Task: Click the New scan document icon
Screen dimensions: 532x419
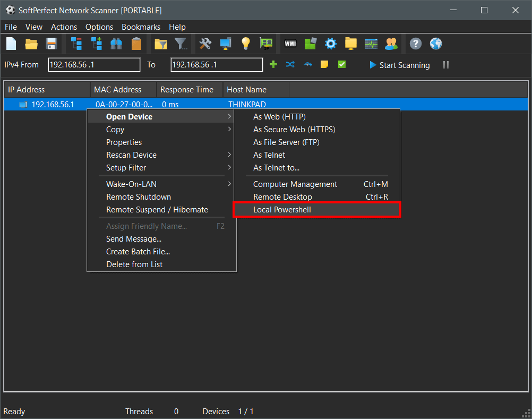Action: coord(11,44)
